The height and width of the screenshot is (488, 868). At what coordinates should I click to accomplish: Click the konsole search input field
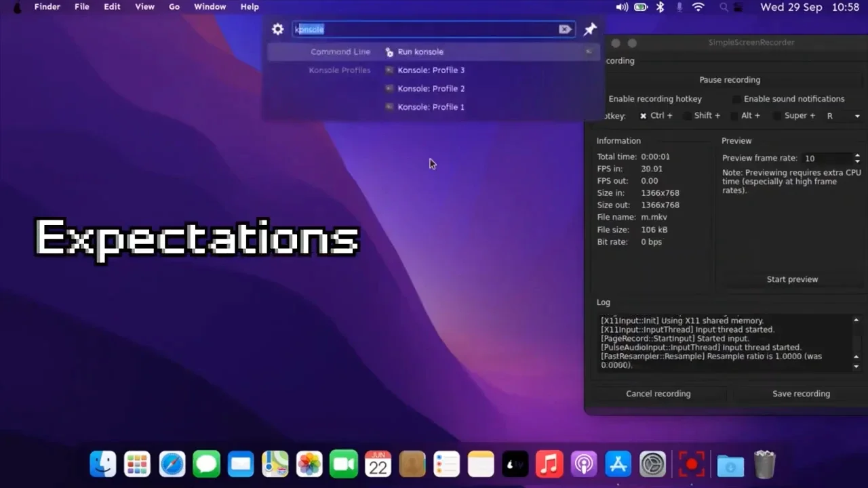click(x=427, y=29)
